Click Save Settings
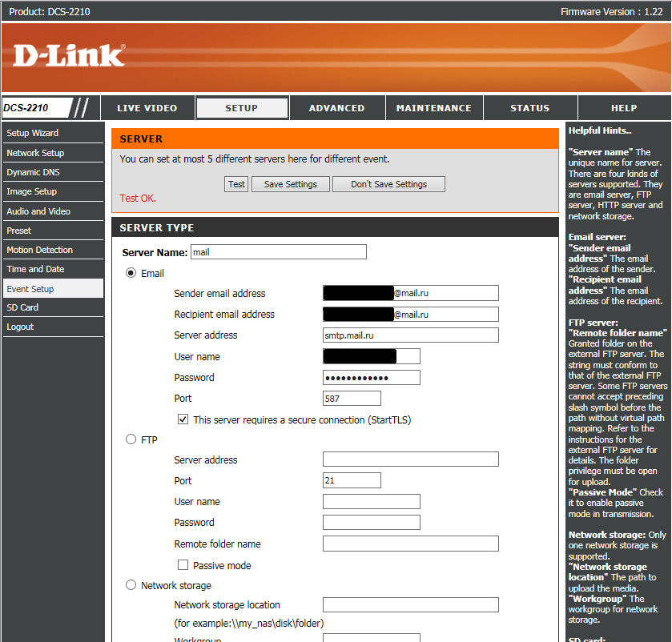 click(x=291, y=184)
